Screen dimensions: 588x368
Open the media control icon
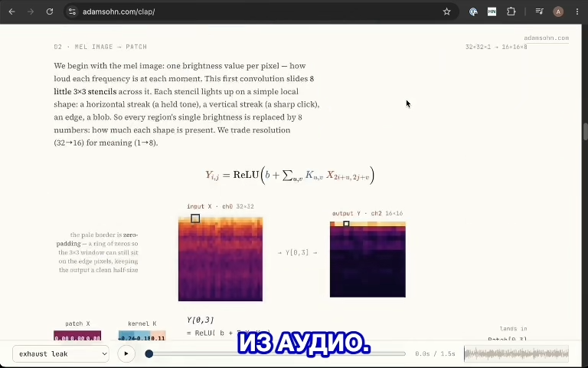(539, 11)
